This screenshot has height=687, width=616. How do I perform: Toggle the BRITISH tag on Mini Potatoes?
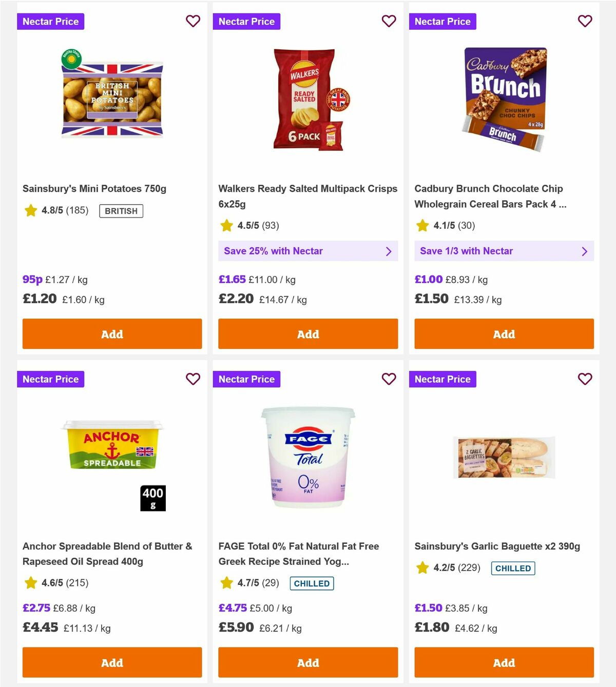click(x=121, y=211)
